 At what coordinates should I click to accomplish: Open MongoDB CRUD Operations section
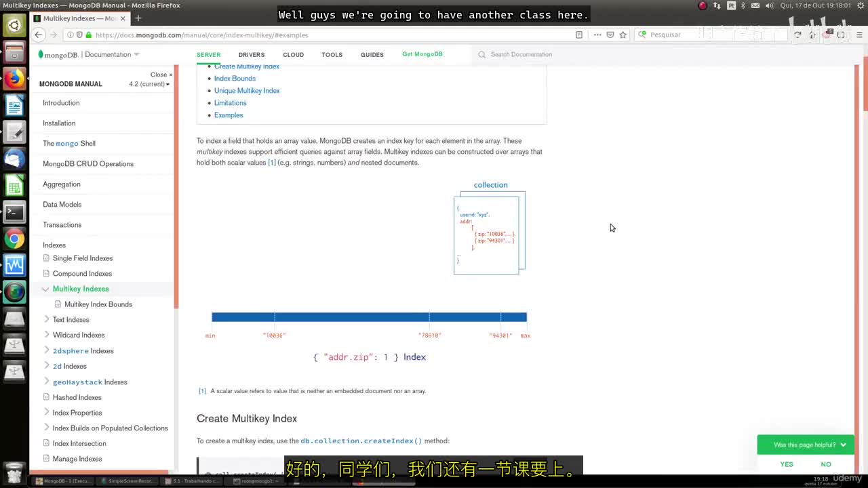pos(88,164)
